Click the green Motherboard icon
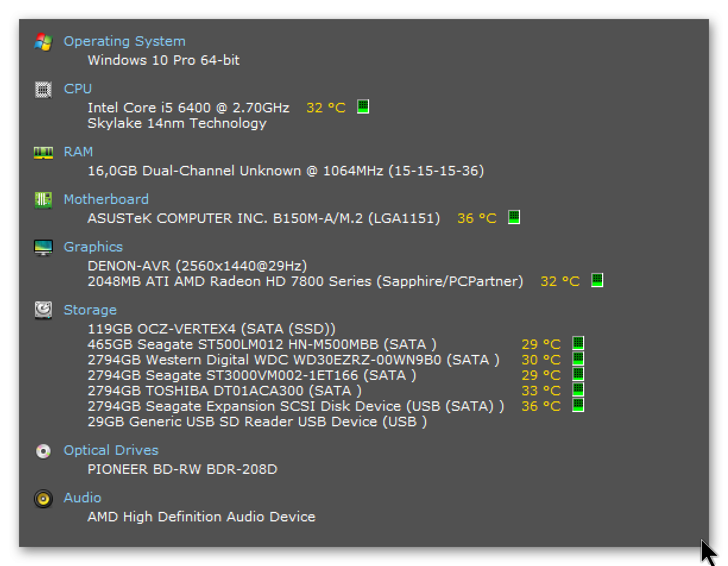Image resolution: width=728 pixels, height=566 pixels. 43,200
